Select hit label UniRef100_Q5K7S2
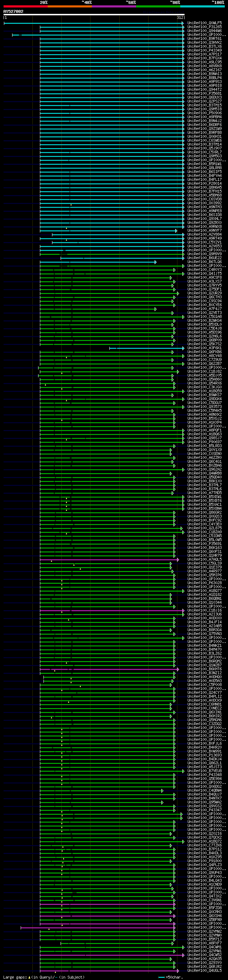Viewport: 228px width, 980px height. [x=205, y=344]
